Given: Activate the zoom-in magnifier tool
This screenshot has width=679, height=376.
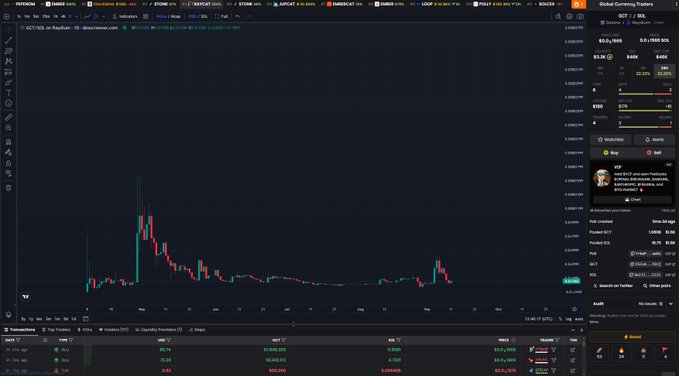Looking at the screenshot, I should coord(8,127).
